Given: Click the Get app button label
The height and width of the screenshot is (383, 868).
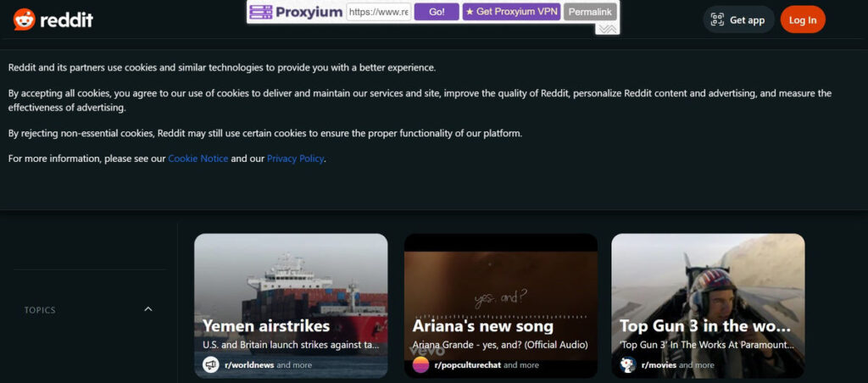Looking at the screenshot, I should coord(747,19).
